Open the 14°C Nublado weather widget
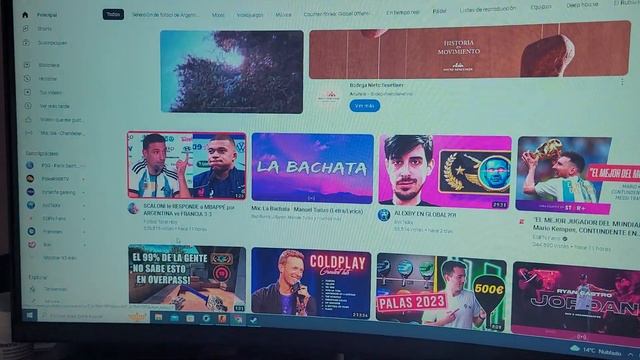 pos(596,351)
